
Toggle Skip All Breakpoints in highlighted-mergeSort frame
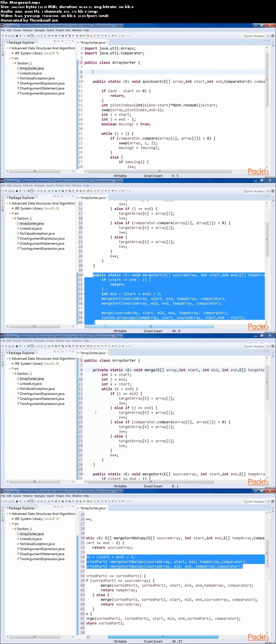[x=24, y=191]
